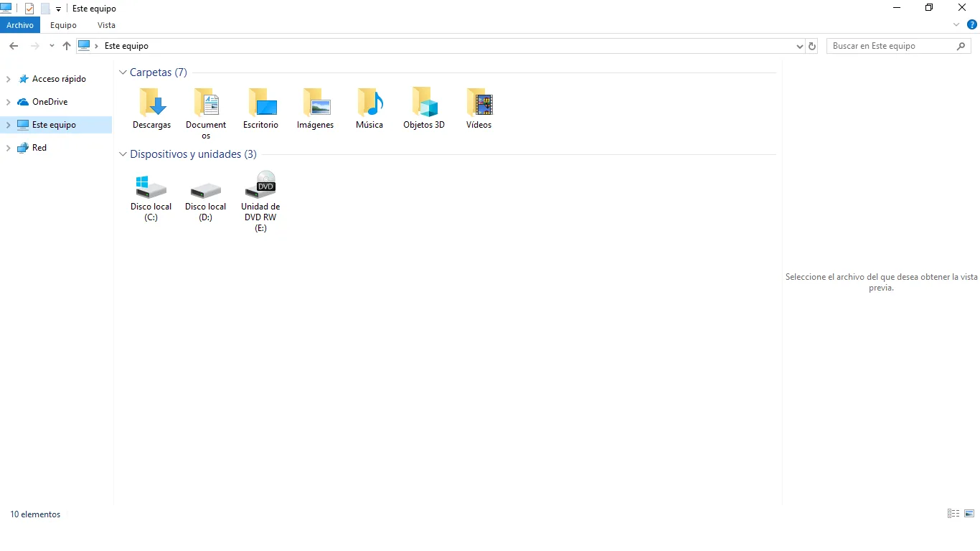
Task: Select Disco local (C:) drive
Action: (x=151, y=197)
